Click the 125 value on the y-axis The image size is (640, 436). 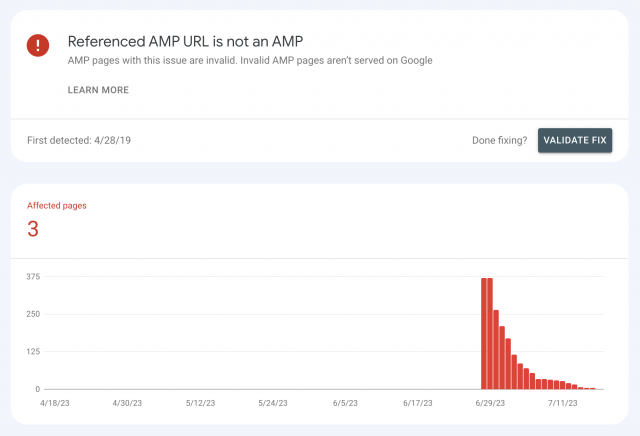click(x=33, y=352)
